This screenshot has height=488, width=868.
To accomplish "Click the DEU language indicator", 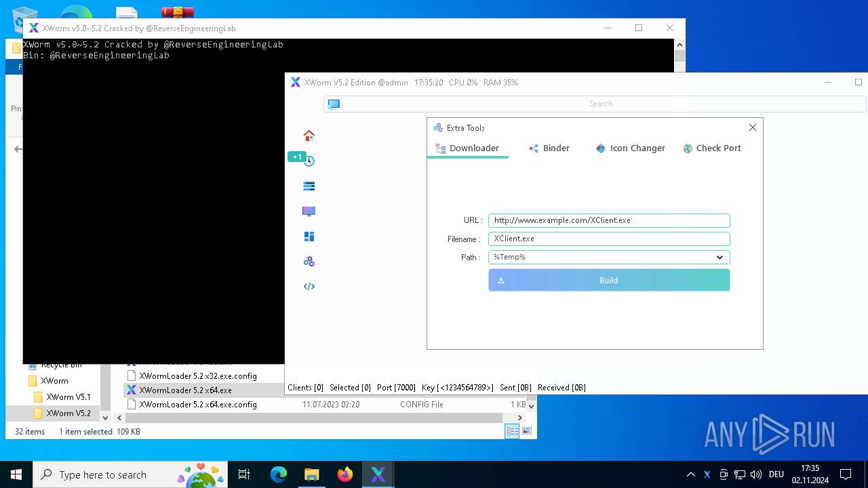I will tap(776, 474).
